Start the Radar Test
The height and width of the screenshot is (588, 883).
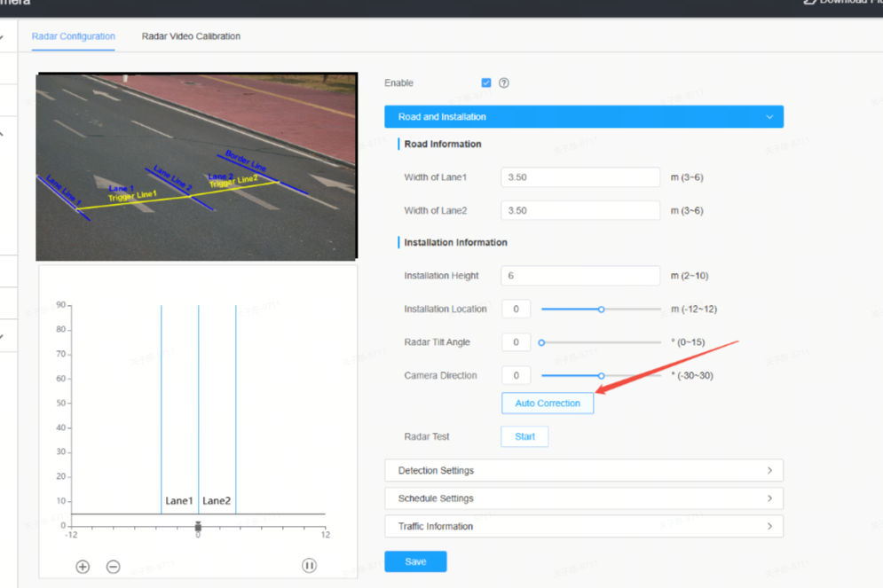[524, 436]
